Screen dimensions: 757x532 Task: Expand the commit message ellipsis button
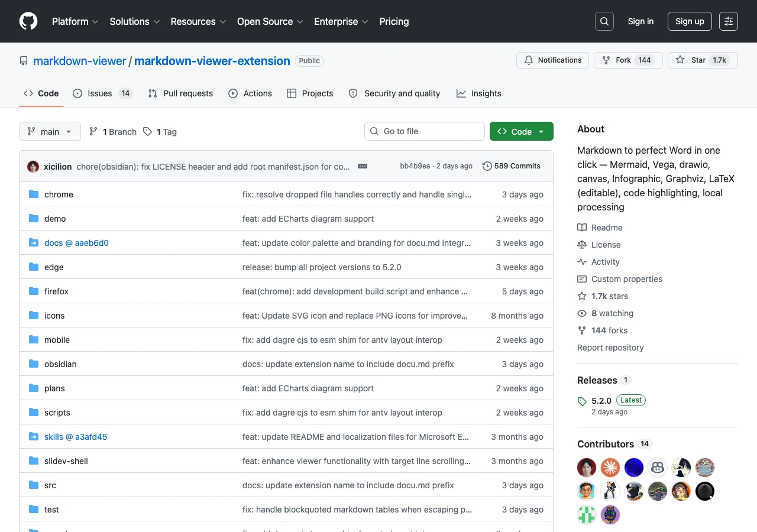(x=363, y=166)
